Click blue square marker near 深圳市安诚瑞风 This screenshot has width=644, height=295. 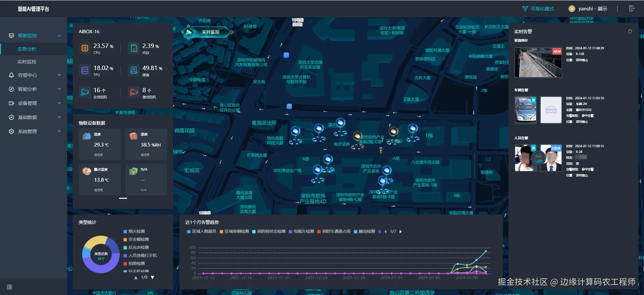click(x=286, y=55)
